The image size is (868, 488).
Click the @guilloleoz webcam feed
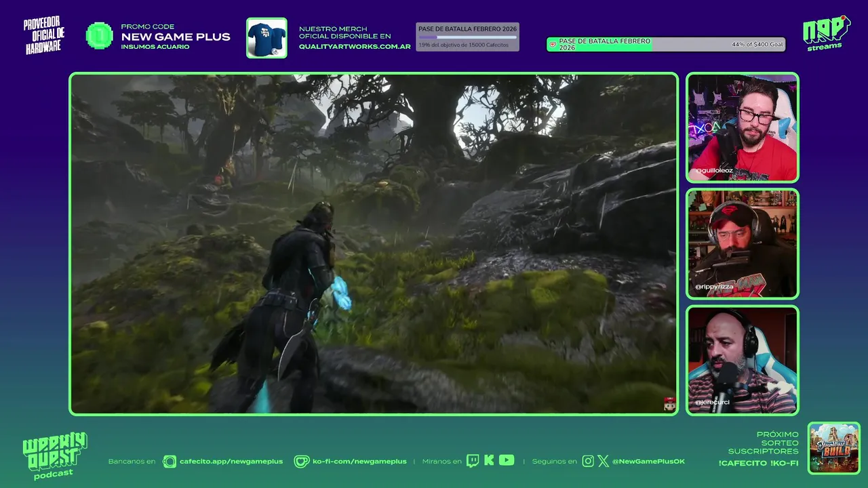click(x=743, y=127)
